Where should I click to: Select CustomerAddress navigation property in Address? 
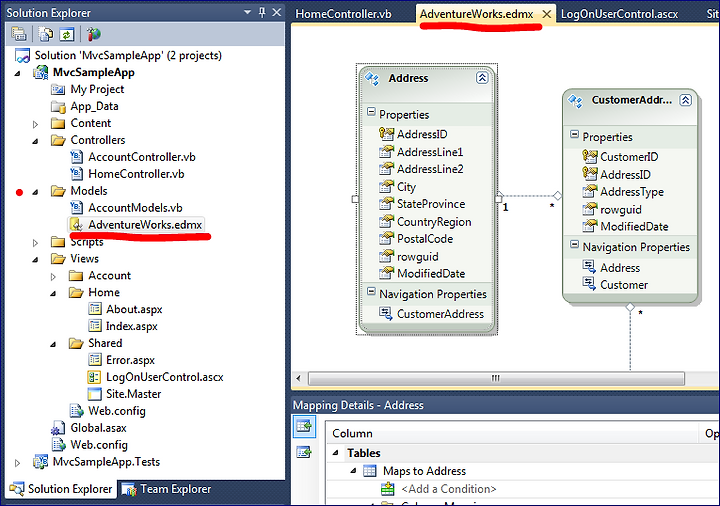[x=440, y=314]
